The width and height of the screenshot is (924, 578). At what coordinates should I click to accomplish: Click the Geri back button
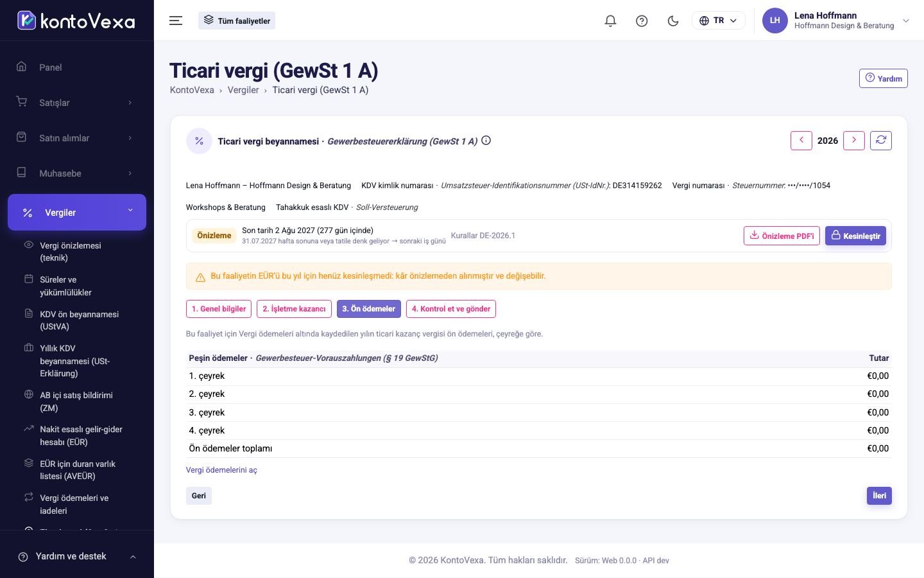tap(199, 496)
